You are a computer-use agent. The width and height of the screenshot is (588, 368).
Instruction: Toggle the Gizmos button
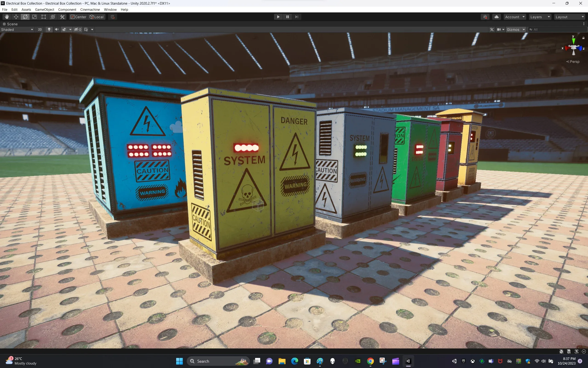click(x=513, y=29)
